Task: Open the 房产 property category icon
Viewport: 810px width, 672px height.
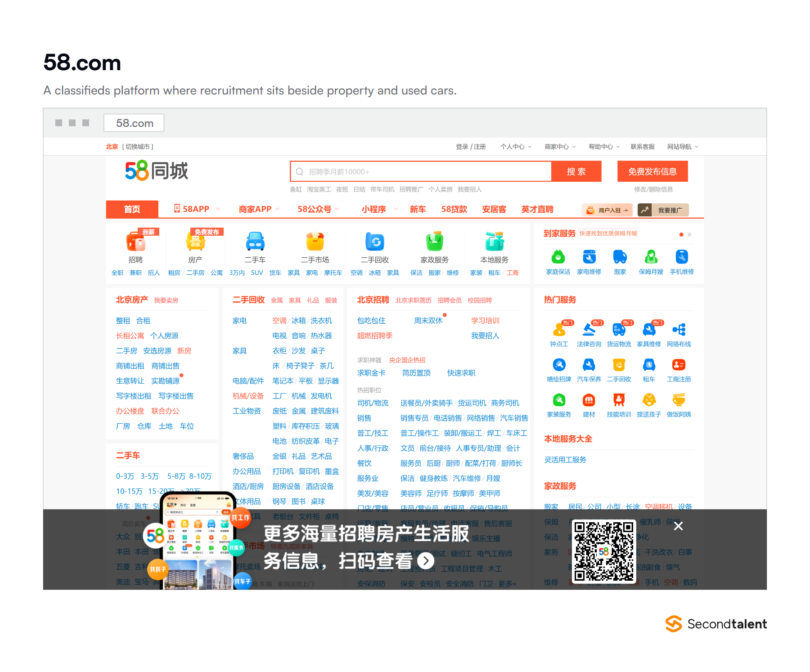Action: pos(195,242)
